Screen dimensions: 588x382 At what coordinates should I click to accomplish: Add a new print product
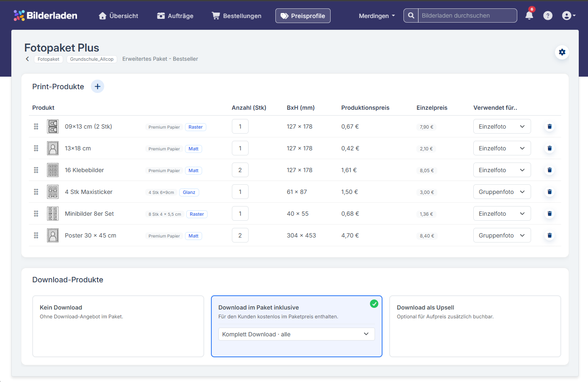pyautogui.click(x=98, y=86)
